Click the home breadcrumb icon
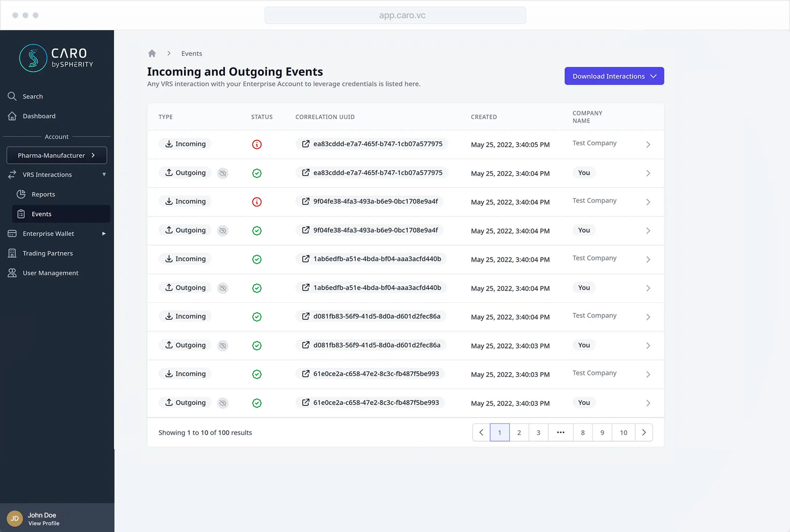Viewport: 790px width, 532px height. pyautogui.click(x=152, y=53)
